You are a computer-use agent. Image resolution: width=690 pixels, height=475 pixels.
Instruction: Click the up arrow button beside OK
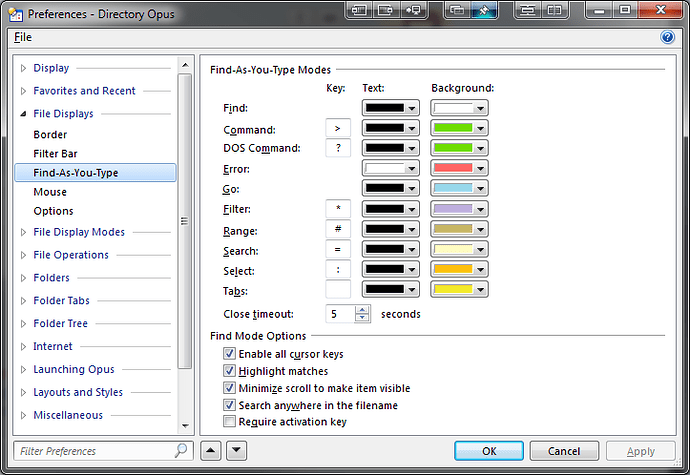pyautogui.click(x=211, y=450)
